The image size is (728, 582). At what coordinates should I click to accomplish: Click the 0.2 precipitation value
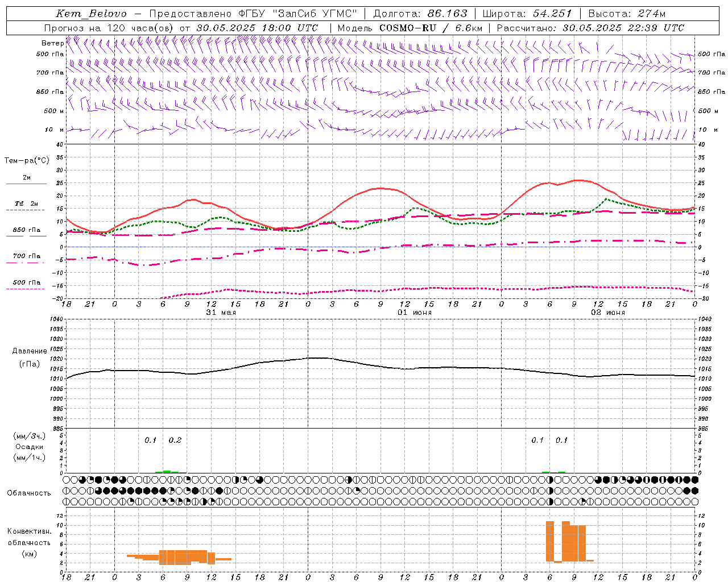175,440
